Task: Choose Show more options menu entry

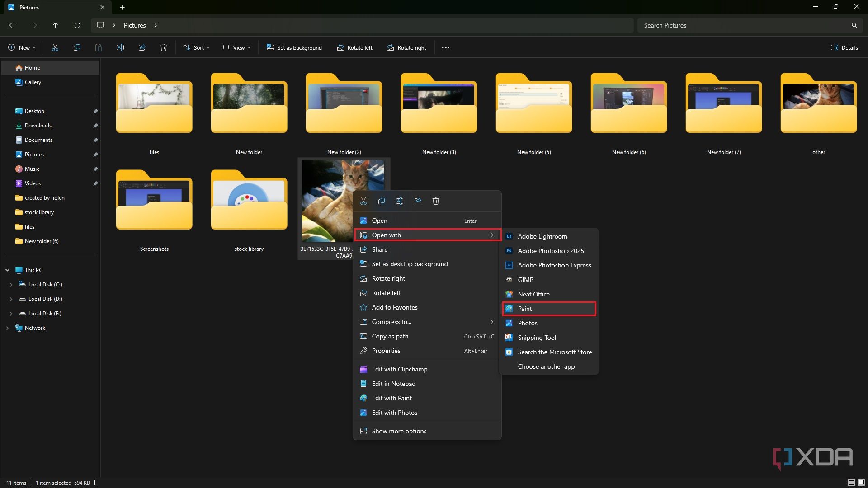Action: click(x=399, y=431)
